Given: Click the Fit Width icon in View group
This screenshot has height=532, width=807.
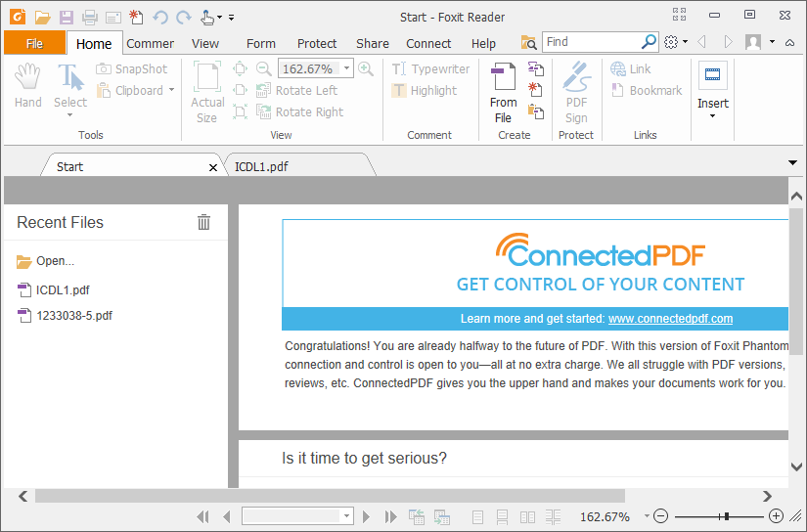Looking at the screenshot, I should (x=240, y=90).
